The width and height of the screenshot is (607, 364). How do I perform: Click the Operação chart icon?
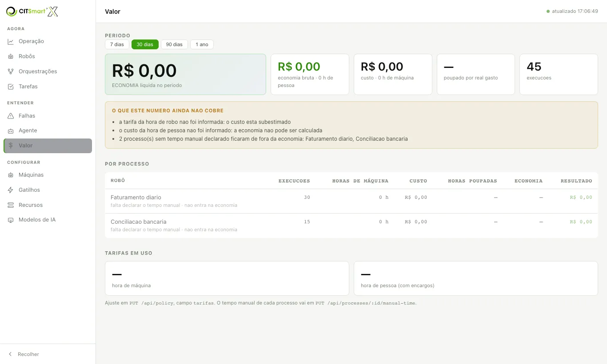click(x=11, y=41)
